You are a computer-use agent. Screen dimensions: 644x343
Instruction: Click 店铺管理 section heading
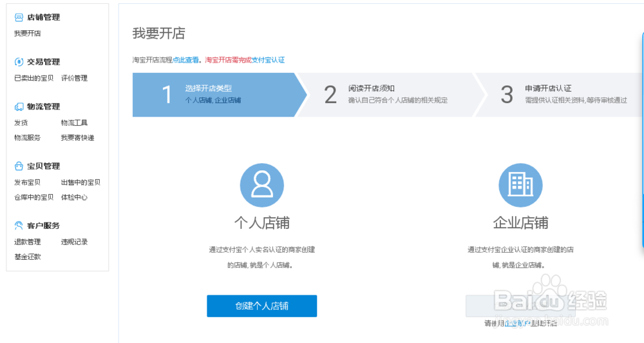44,17
